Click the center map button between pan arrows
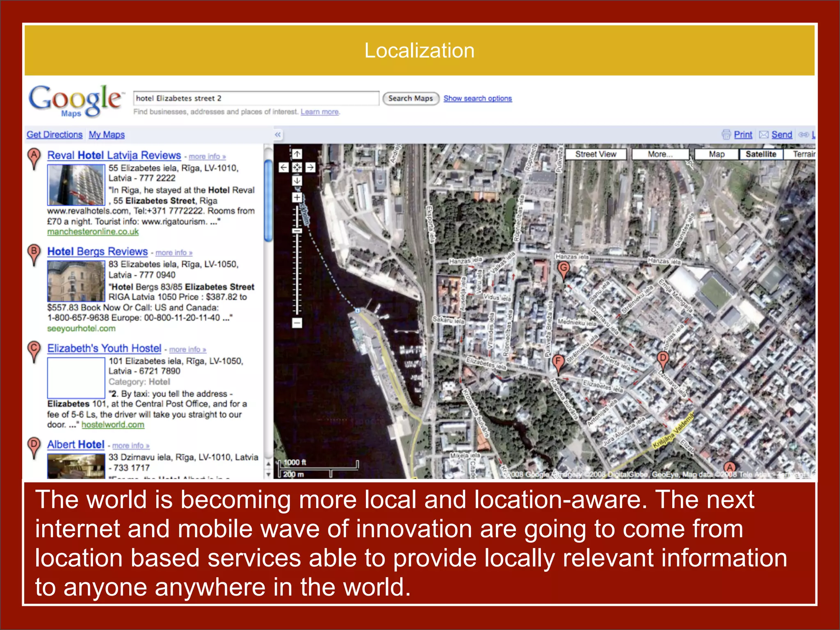The width and height of the screenshot is (840, 630). pos(297,167)
